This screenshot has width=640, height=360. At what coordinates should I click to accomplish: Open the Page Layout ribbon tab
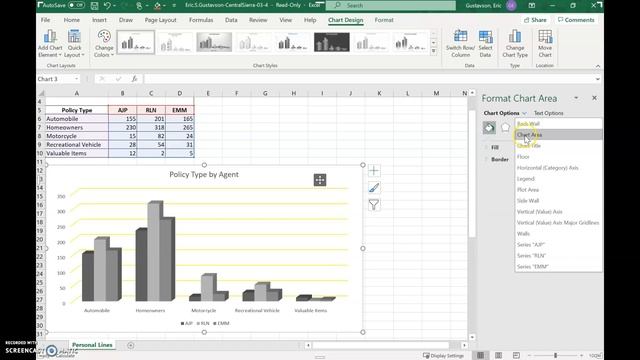[x=160, y=20]
